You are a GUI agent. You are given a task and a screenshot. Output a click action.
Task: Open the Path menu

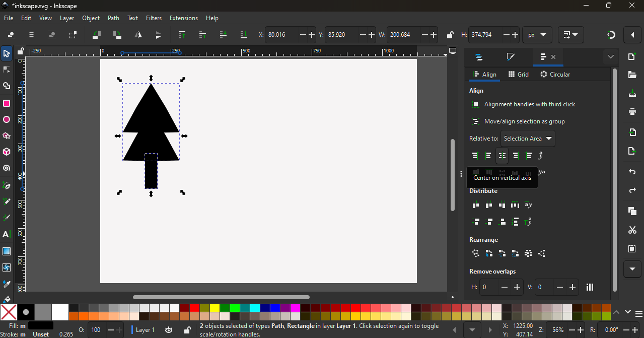(x=114, y=18)
